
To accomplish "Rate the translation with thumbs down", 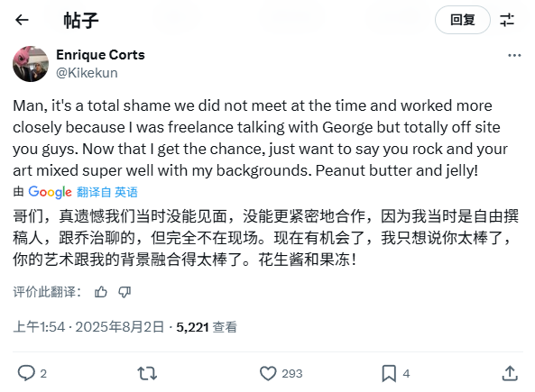I will coord(125,292).
